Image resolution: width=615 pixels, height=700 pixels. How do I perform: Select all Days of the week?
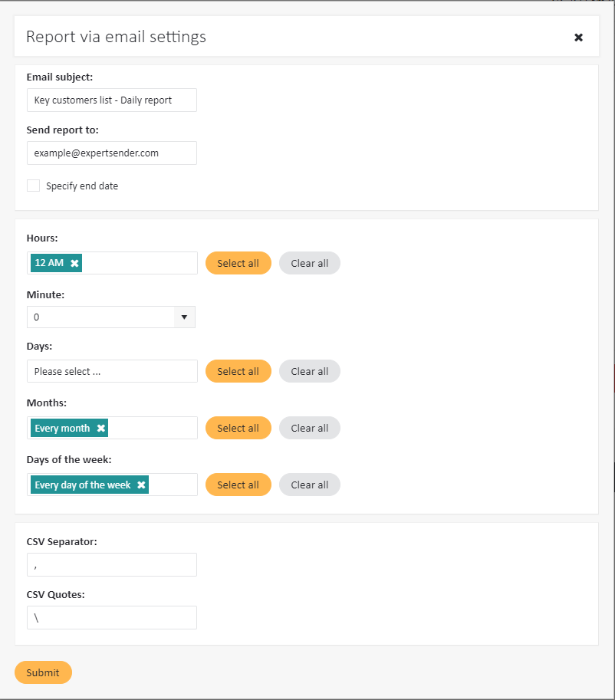click(x=238, y=485)
